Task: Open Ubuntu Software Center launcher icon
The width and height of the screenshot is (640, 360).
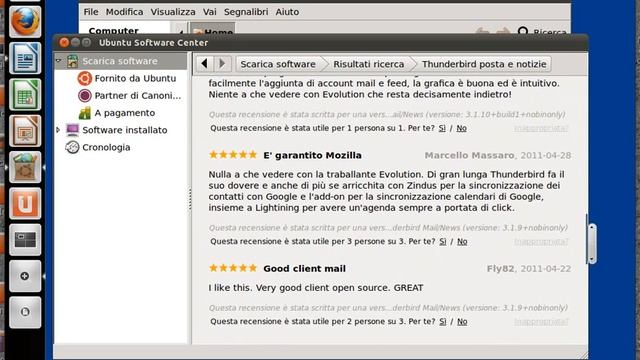Action: [x=25, y=167]
